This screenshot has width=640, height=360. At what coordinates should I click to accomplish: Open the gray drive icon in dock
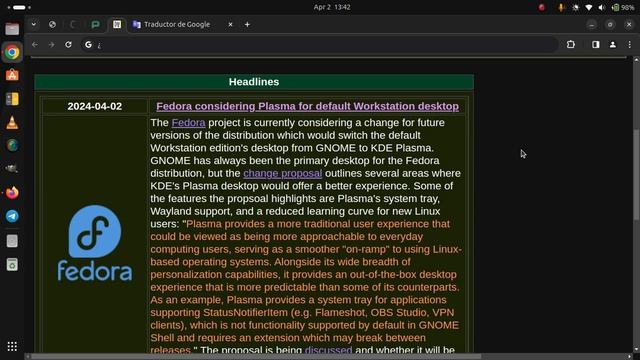click(12, 241)
